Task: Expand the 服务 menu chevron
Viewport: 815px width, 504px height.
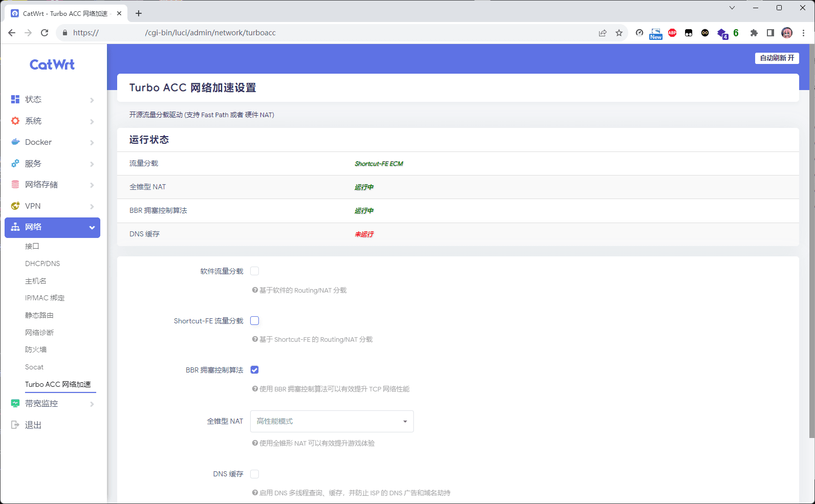Action: click(x=92, y=164)
